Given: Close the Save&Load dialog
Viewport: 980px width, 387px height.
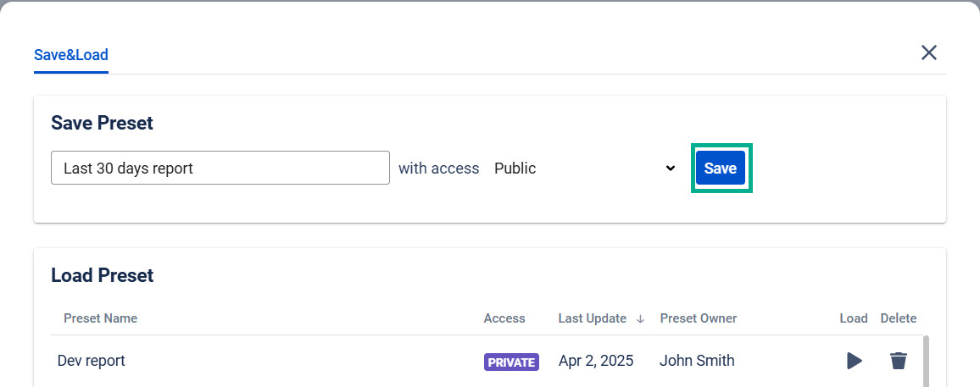Looking at the screenshot, I should point(928,53).
